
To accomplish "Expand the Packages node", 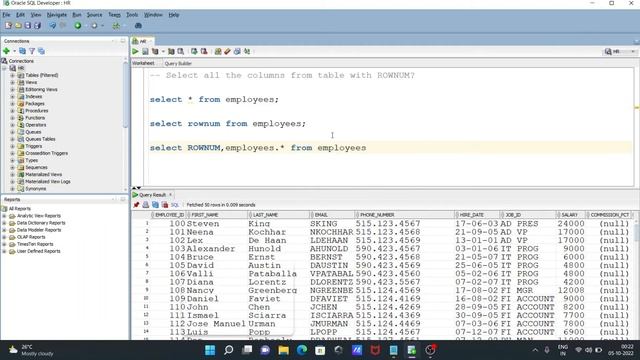I will coord(12,104).
